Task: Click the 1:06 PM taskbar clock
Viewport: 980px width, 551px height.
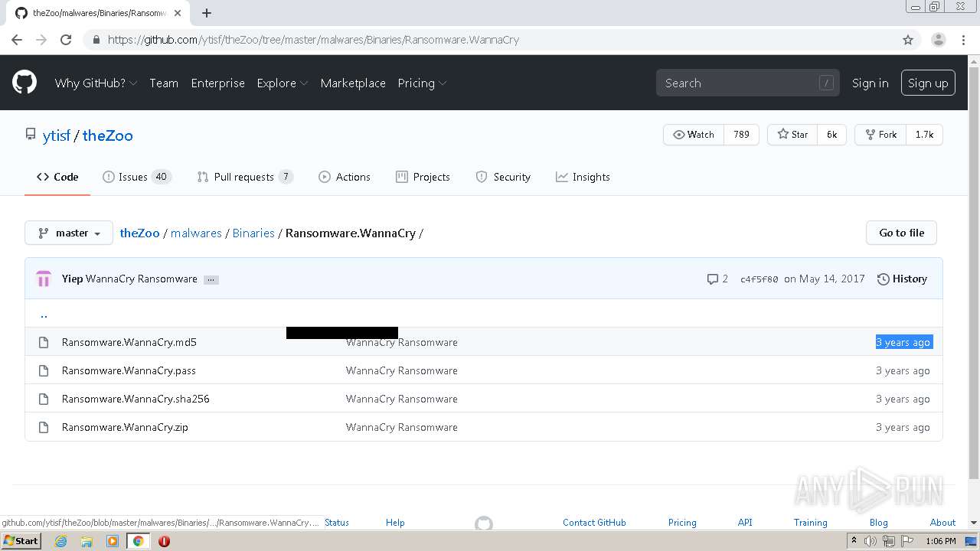Action: (940, 541)
